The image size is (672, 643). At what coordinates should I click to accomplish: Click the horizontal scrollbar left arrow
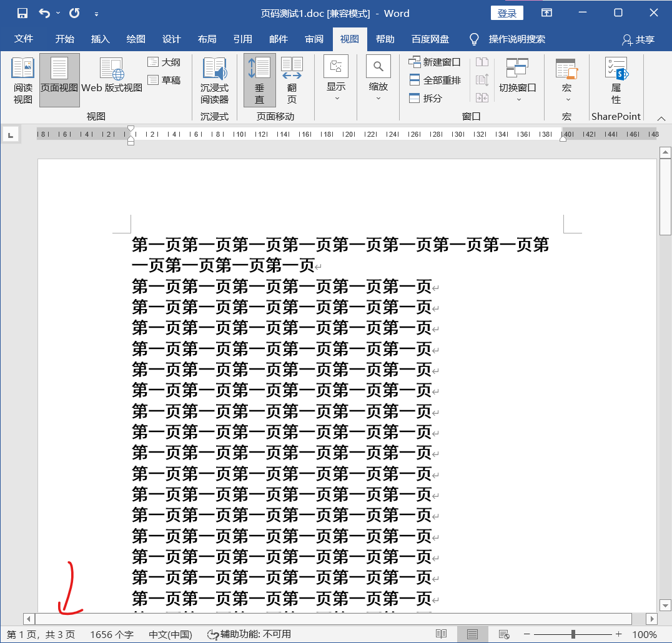(29, 619)
